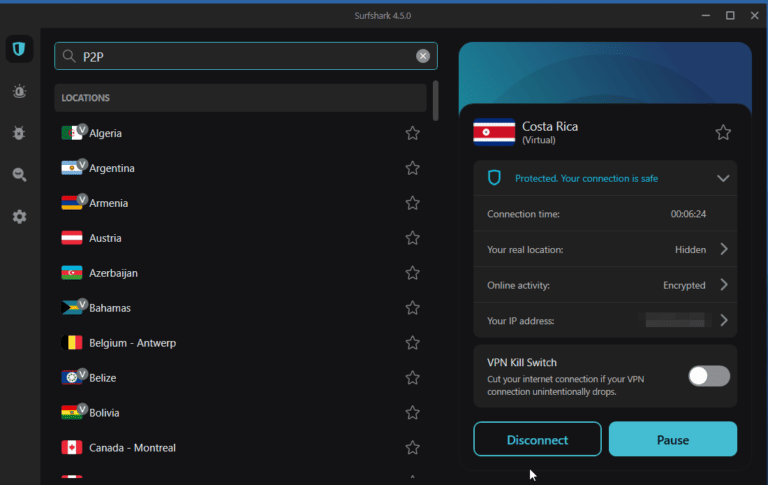
Task: Expand the Online activity details arrow
Action: pos(723,285)
